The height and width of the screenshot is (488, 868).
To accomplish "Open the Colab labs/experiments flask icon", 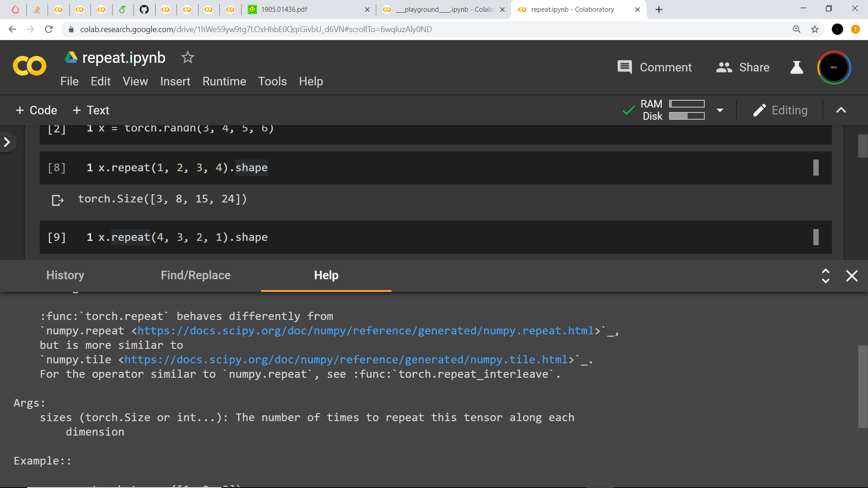I will (x=796, y=67).
